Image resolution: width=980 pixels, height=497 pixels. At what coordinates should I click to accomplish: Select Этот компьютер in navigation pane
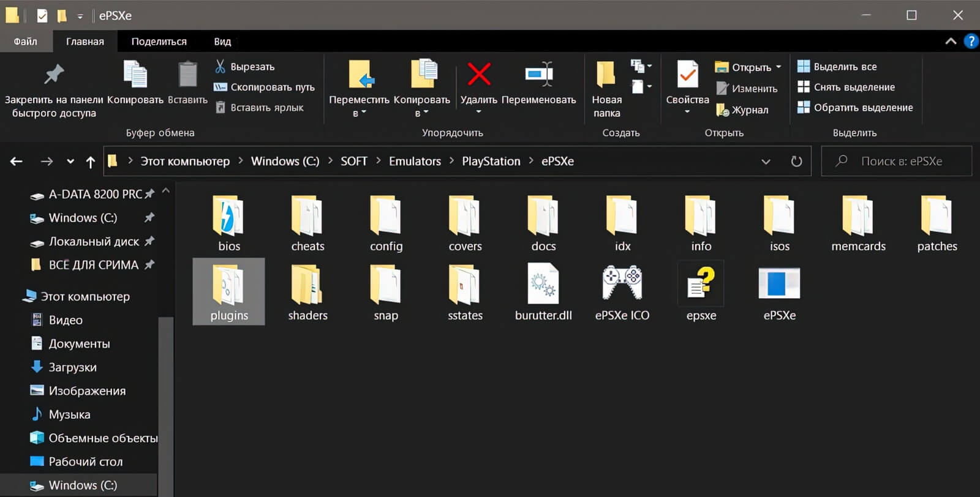point(76,296)
